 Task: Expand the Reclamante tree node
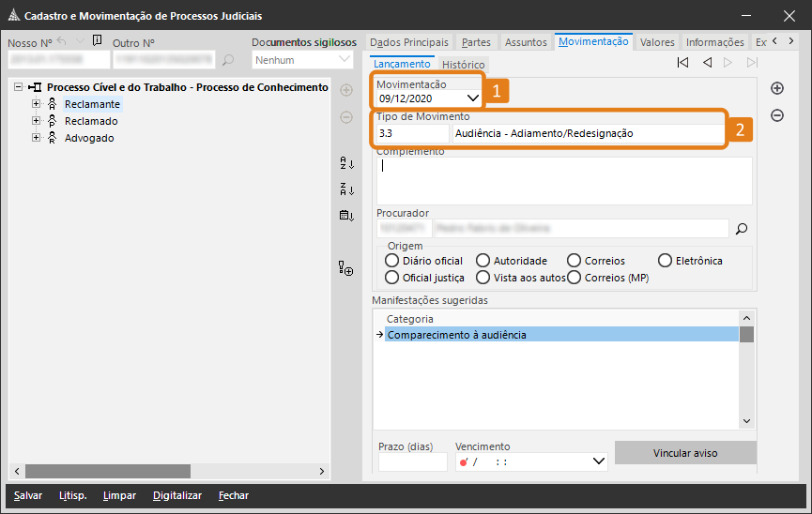pos(37,104)
